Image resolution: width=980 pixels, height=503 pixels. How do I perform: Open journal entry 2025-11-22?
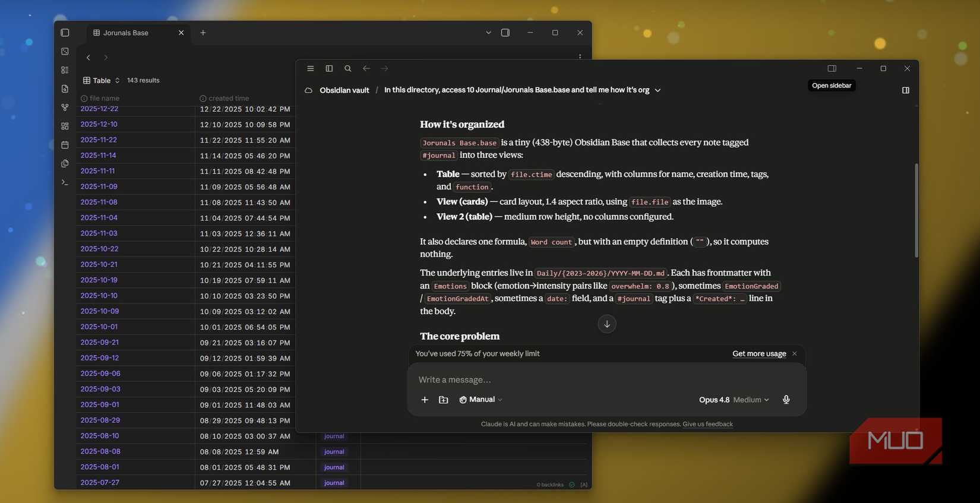99,140
